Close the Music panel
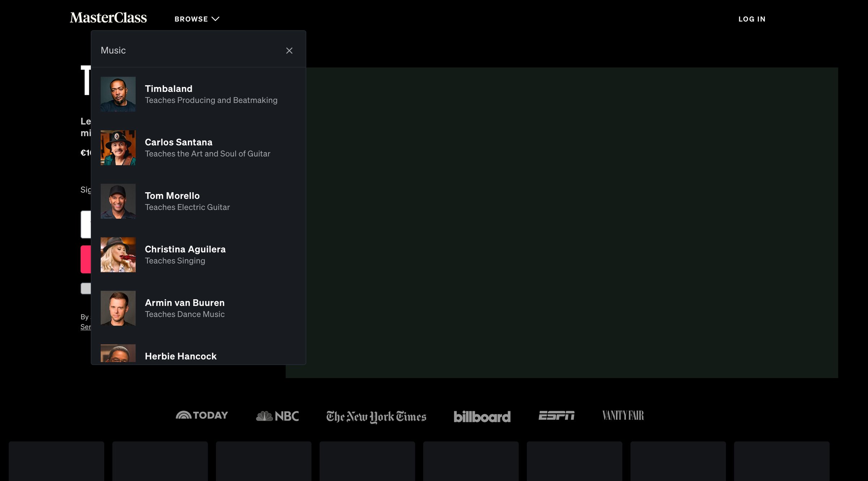The image size is (868, 481). 289,51
